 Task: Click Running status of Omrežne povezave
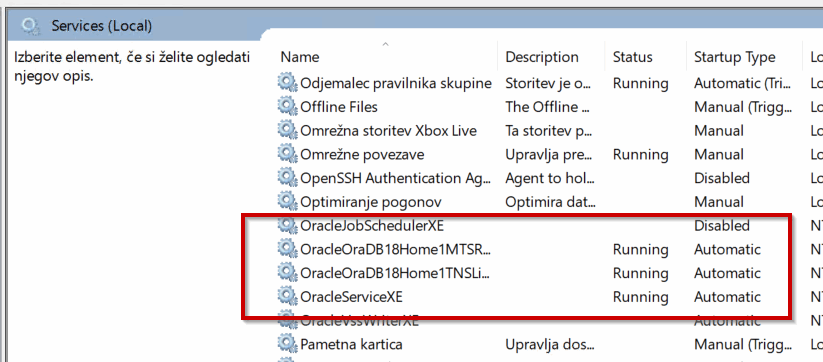pos(640,154)
